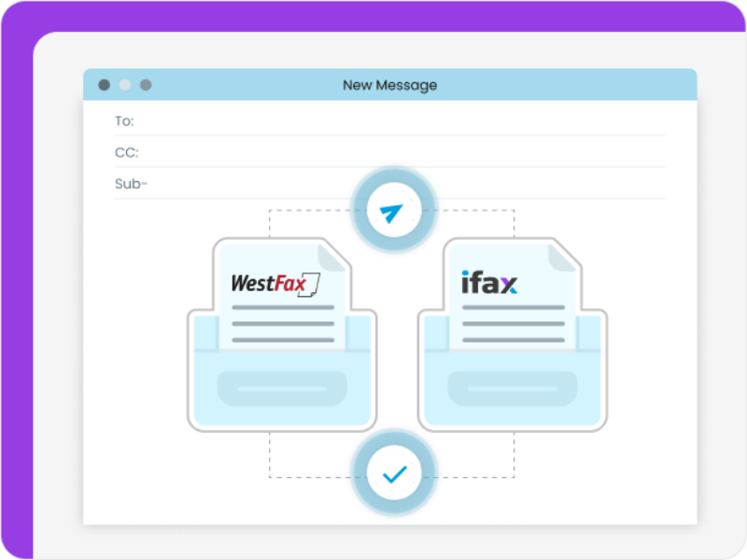Click the third gray window dot
Image resolution: width=747 pixels, height=560 pixels.
(x=146, y=85)
